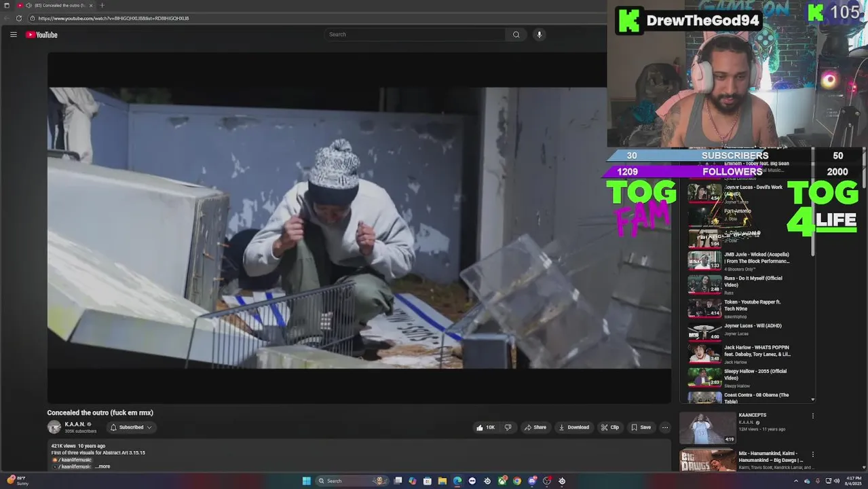Switch to Microsoft Edge on taskbar

(457, 481)
